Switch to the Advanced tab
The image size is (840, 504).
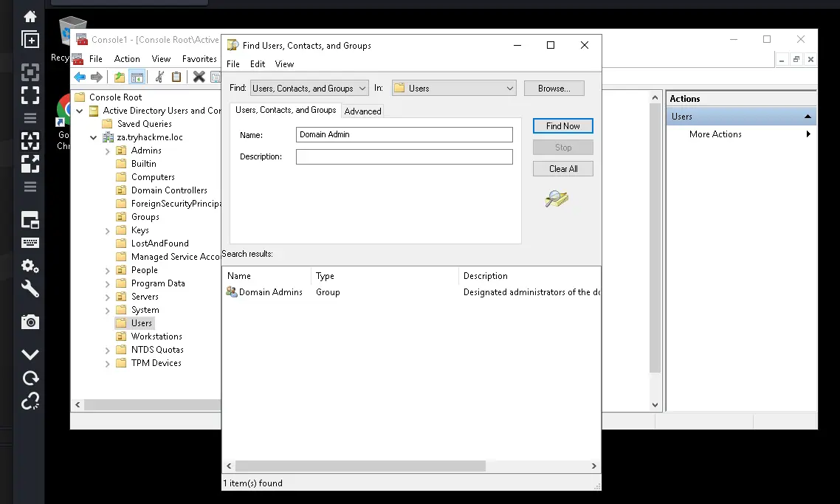coord(362,111)
